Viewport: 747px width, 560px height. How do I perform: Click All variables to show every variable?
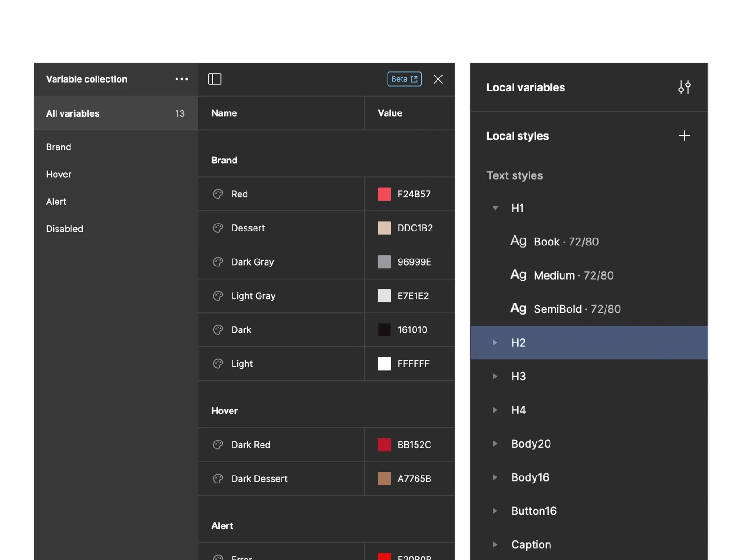pos(73,113)
